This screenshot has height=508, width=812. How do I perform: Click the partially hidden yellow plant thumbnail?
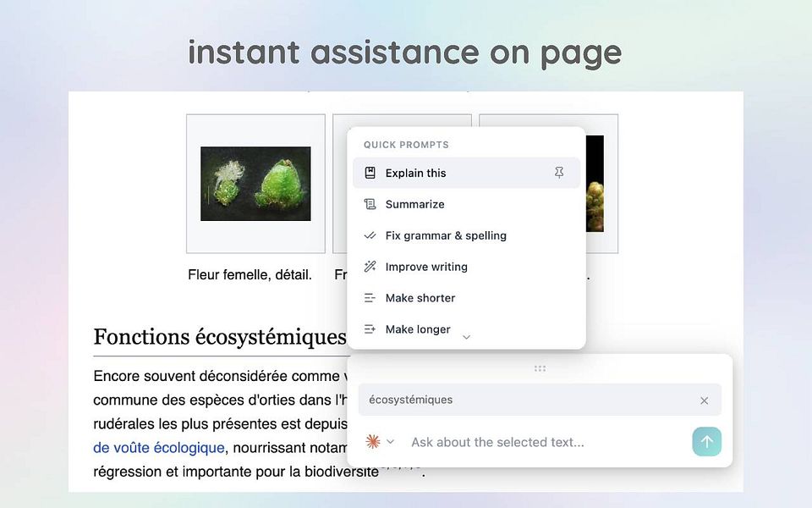coord(595,184)
